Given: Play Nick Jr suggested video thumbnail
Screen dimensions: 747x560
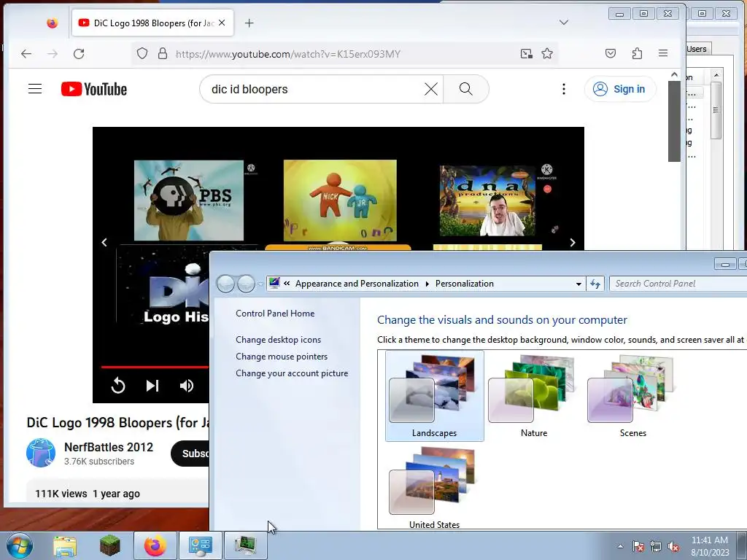Looking at the screenshot, I should point(340,200).
